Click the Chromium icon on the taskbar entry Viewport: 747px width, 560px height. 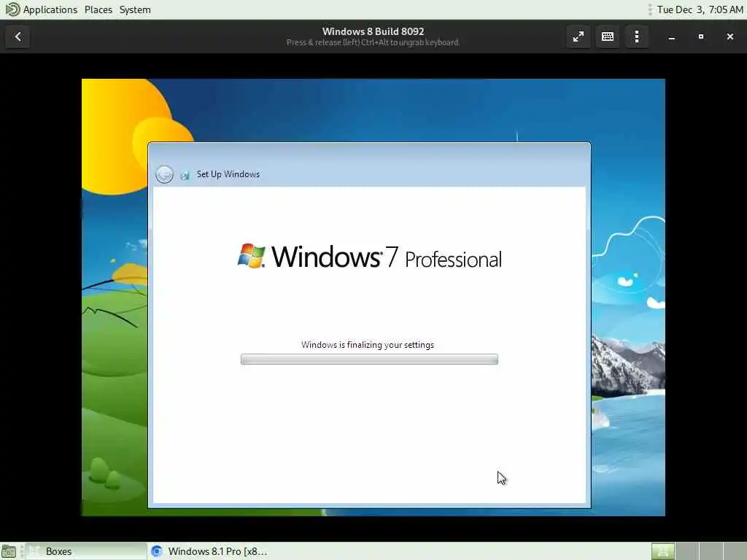pos(157,551)
